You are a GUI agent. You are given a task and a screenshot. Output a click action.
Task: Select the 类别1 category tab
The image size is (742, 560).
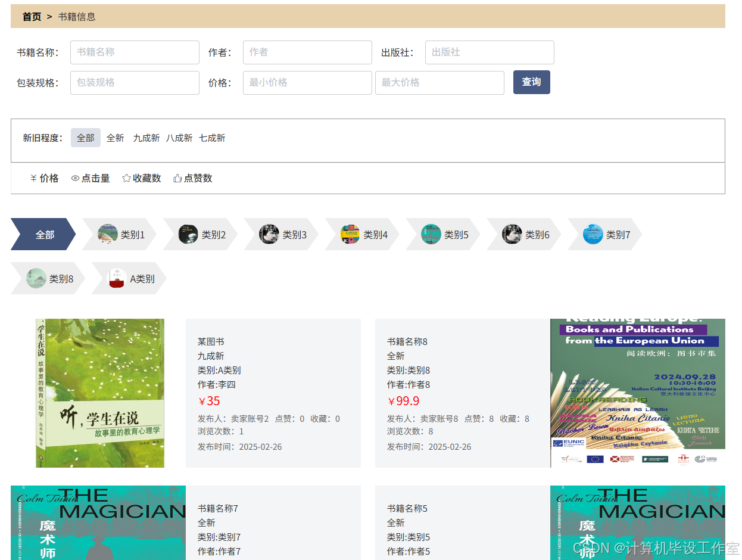click(119, 234)
